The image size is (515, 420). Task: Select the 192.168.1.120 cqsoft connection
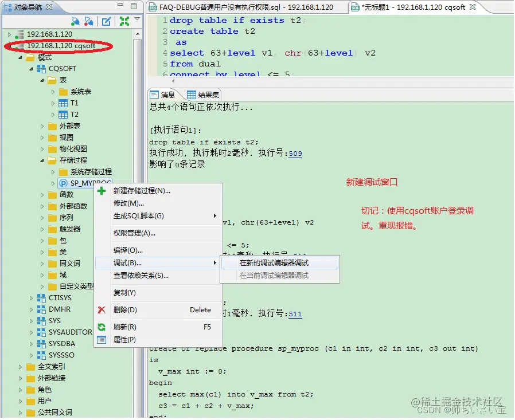point(61,46)
